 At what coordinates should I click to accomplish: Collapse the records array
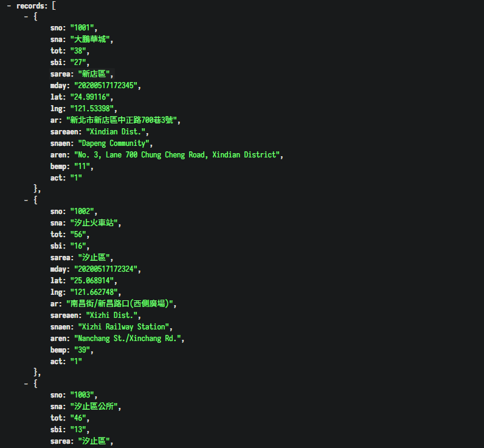pos(9,6)
